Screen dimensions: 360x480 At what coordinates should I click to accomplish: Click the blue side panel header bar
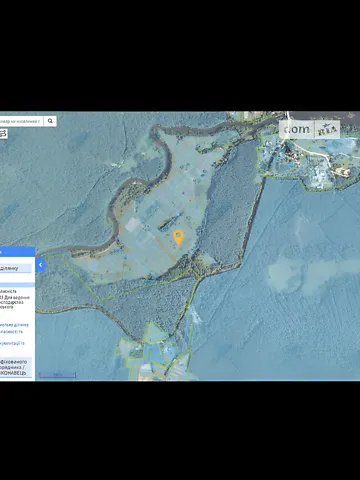[18, 251]
